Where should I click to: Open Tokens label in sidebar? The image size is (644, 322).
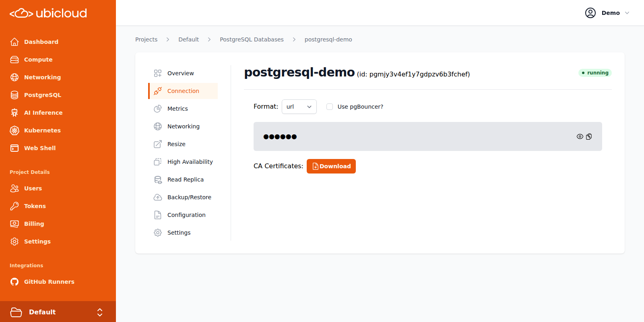[x=35, y=206]
